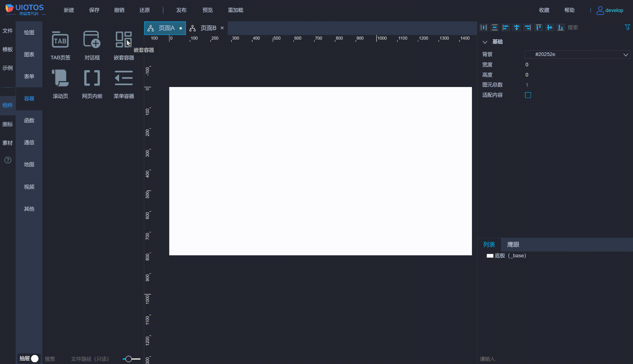Click the 页面A tab tree icon

(x=151, y=28)
